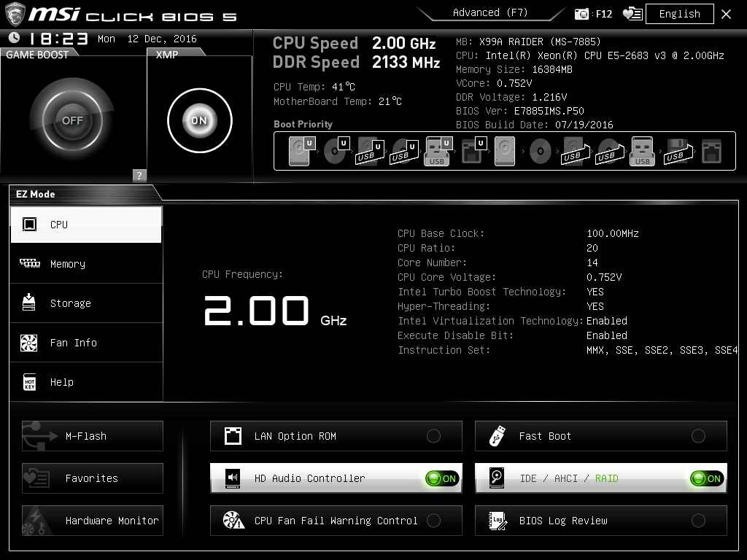Select legacy hard disk boot icon
The image size is (747, 560).
(x=505, y=151)
